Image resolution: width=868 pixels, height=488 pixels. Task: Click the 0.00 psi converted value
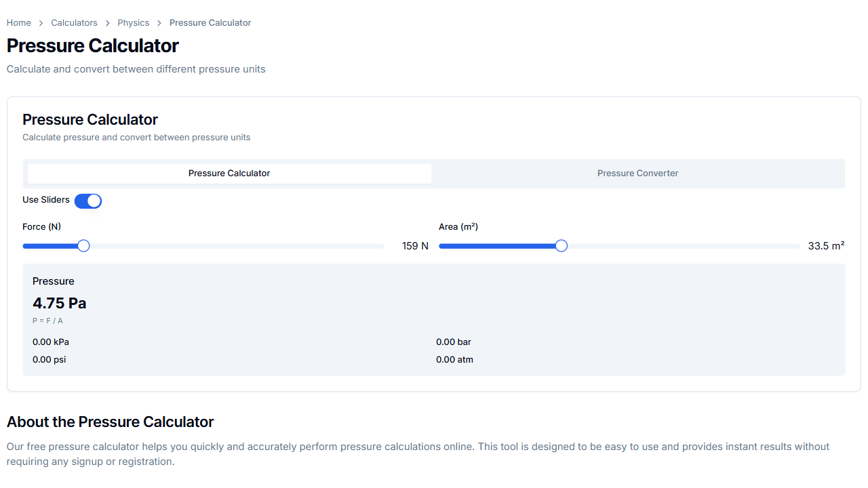[x=50, y=360]
